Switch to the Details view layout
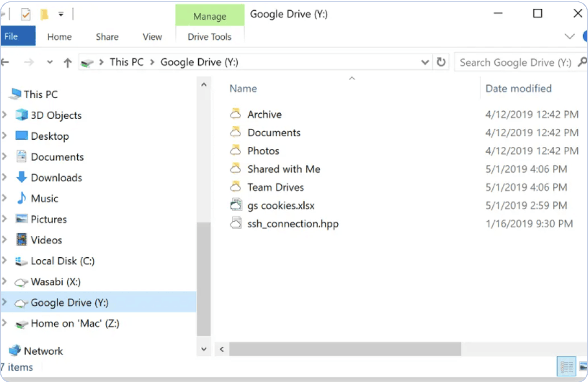 coord(567,367)
